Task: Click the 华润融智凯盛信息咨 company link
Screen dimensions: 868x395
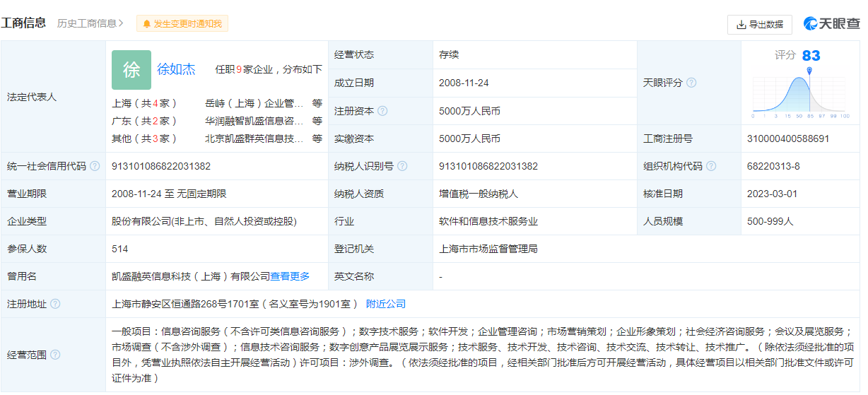Action: click(x=254, y=121)
